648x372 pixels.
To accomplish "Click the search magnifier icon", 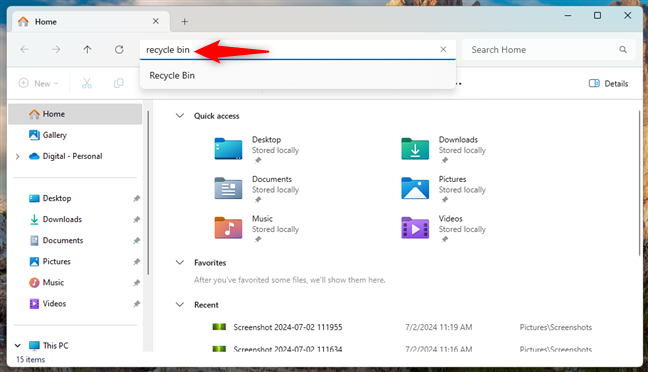I will point(623,50).
